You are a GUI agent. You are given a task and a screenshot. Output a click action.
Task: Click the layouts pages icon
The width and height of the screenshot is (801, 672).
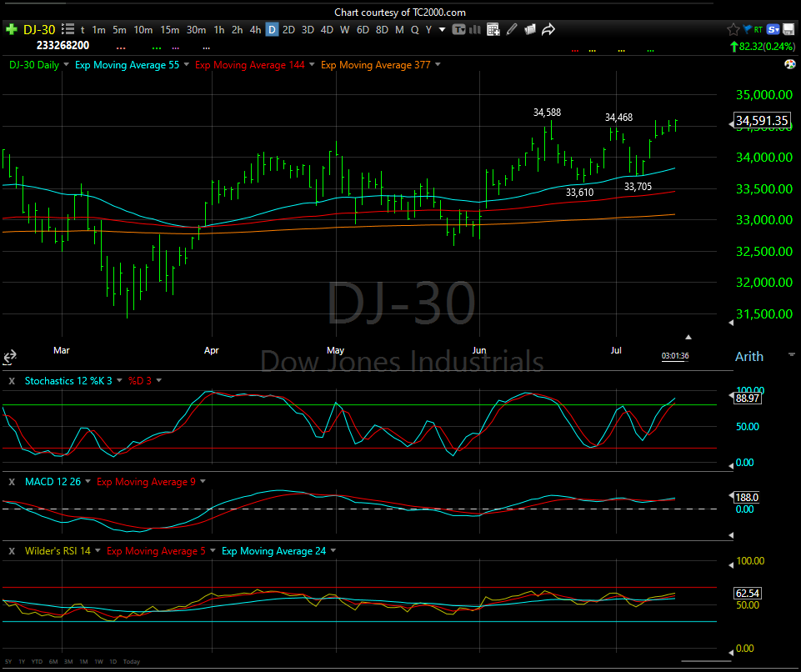tap(530, 30)
